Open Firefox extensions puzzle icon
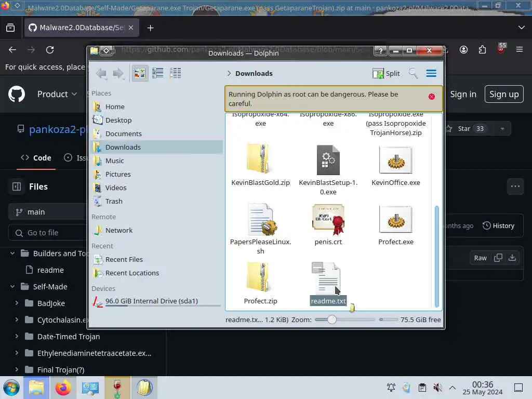 (482, 50)
